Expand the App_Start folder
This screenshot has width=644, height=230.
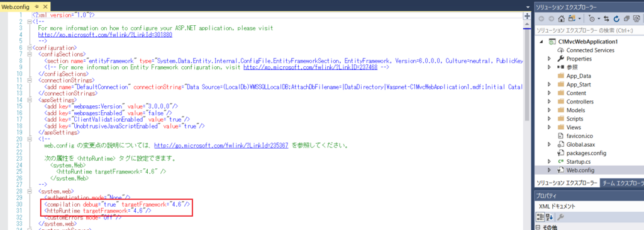549,84
